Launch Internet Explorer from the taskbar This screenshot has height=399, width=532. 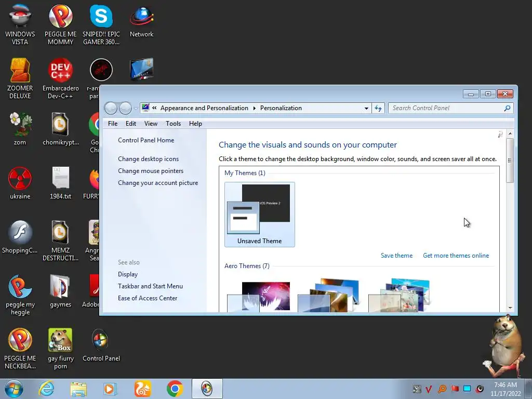[x=46, y=389]
